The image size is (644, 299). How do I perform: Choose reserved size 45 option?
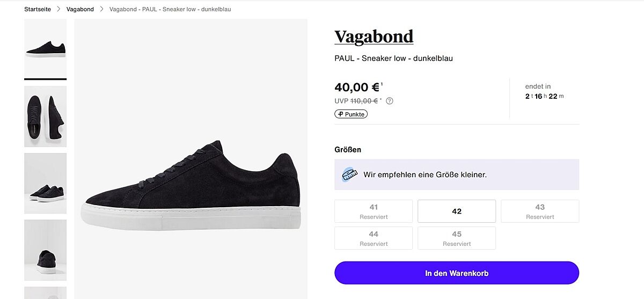[457, 238]
